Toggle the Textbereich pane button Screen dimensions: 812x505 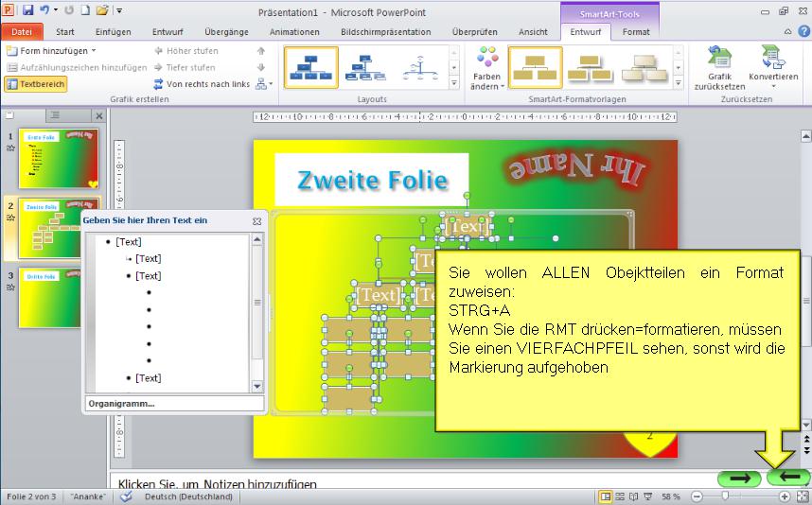click(x=36, y=84)
